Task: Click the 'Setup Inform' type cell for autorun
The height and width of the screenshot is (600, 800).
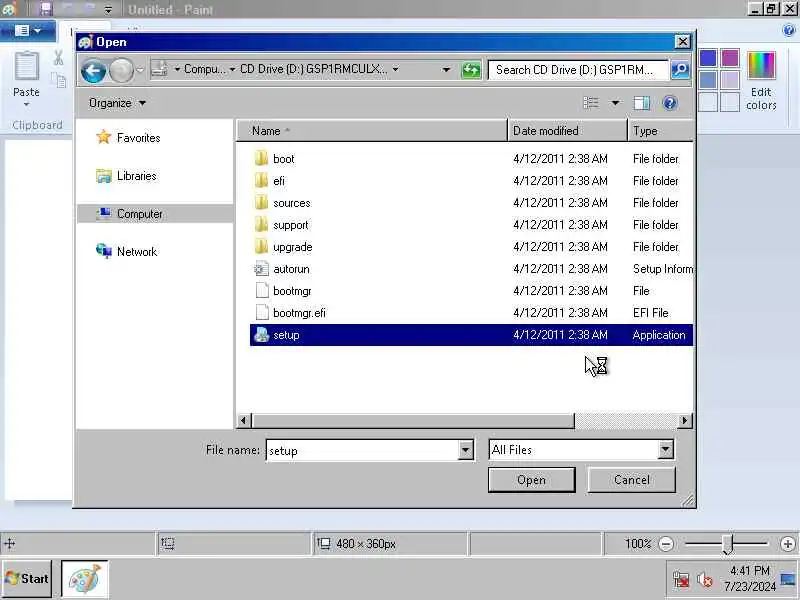Action: 663,269
